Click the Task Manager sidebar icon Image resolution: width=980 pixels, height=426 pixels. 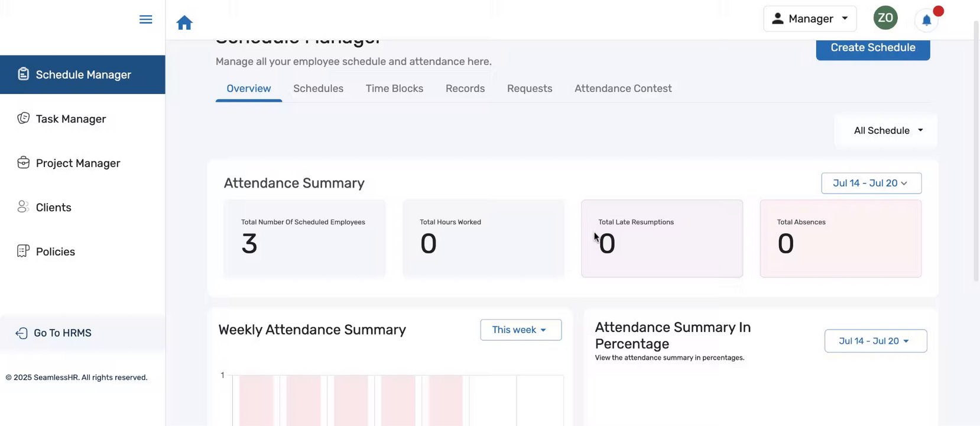click(x=23, y=118)
